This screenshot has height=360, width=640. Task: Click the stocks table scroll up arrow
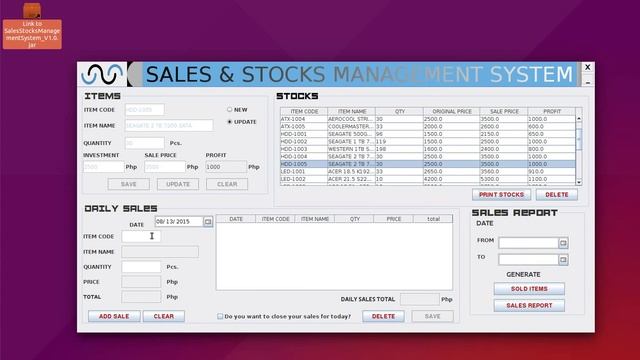click(x=579, y=118)
